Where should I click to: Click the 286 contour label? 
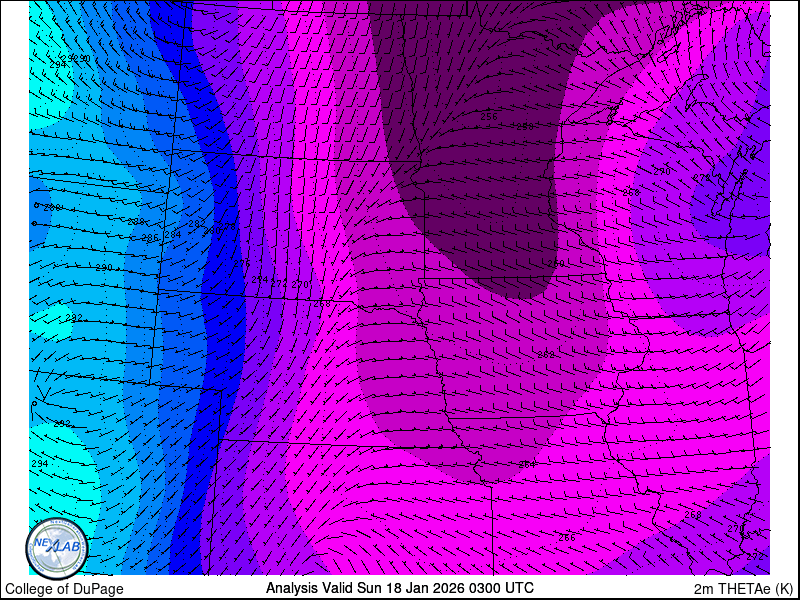(150, 237)
